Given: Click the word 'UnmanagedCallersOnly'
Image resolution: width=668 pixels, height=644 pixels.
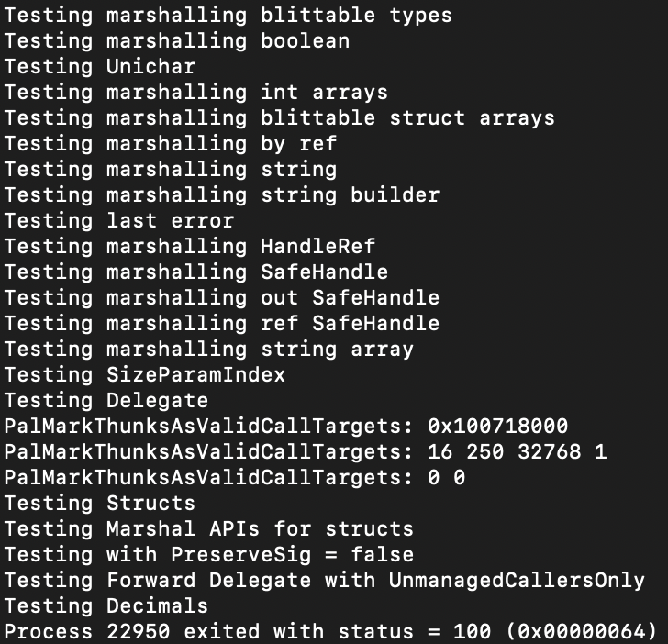Looking at the screenshot, I should tap(517, 581).
